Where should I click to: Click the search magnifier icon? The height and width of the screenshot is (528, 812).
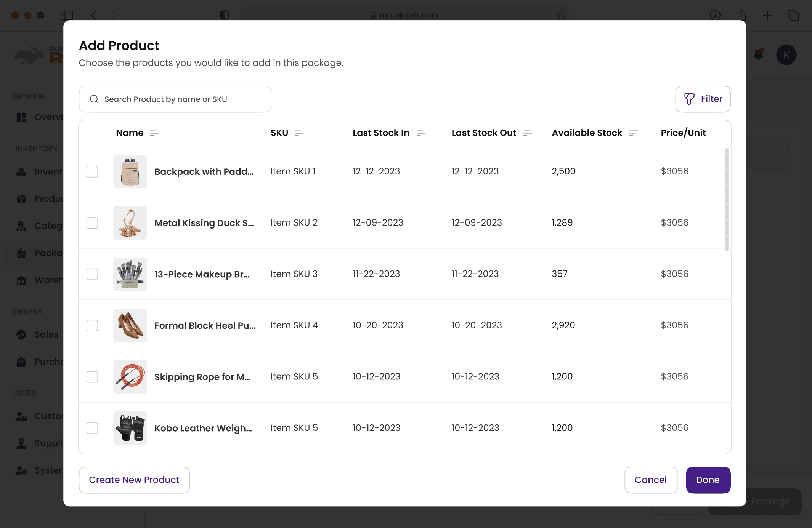(94, 99)
